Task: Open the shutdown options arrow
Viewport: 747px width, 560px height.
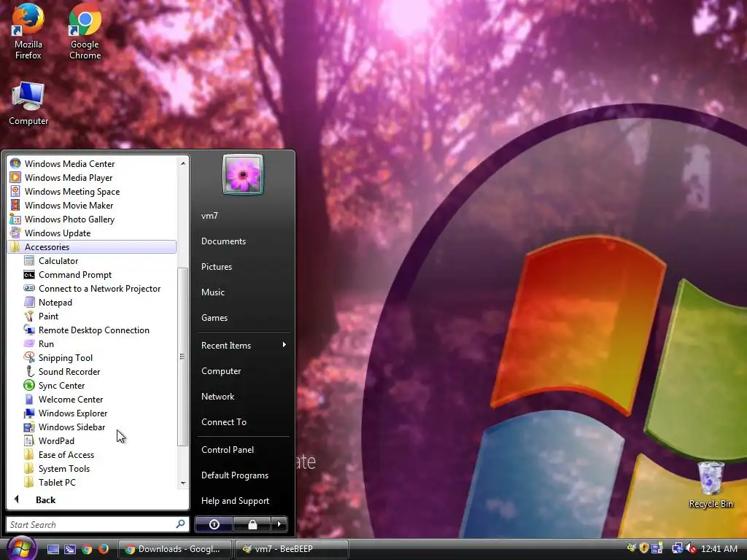Action: pos(279,524)
